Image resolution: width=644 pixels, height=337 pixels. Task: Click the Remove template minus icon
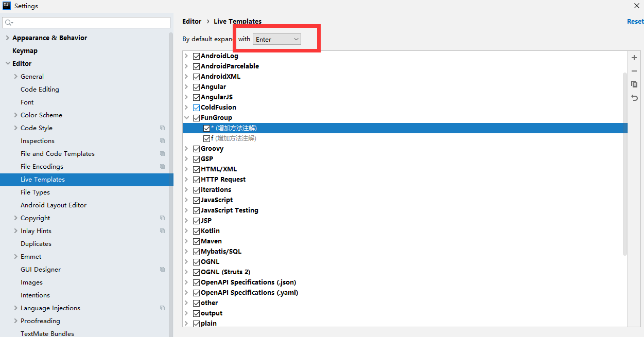click(x=634, y=71)
